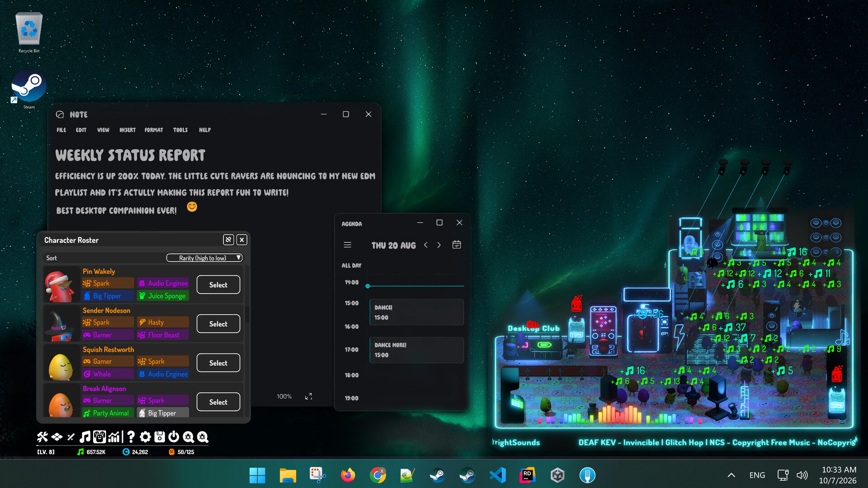Select the Pin Wakely character
The width and height of the screenshot is (868, 488).
tap(218, 285)
